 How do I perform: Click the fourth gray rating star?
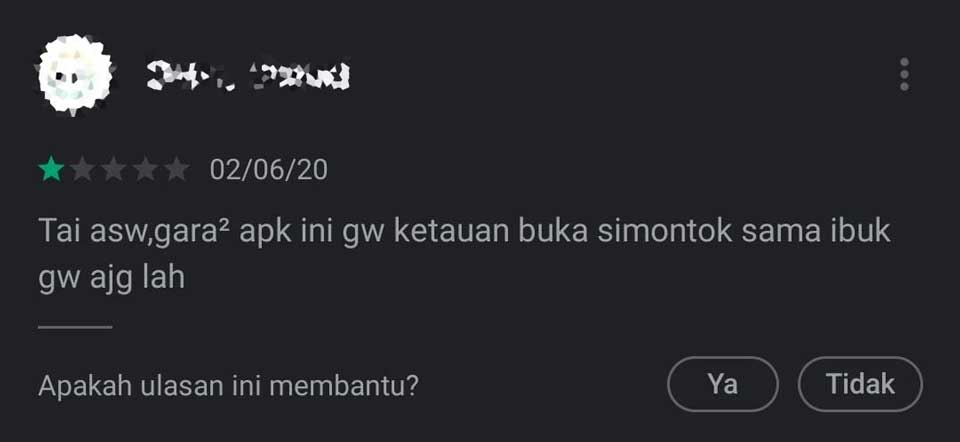pyautogui.click(x=146, y=169)
